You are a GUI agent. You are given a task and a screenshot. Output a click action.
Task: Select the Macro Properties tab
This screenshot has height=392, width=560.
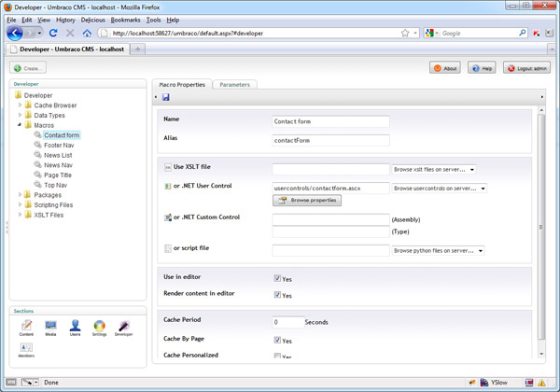[x=182, y=85]
